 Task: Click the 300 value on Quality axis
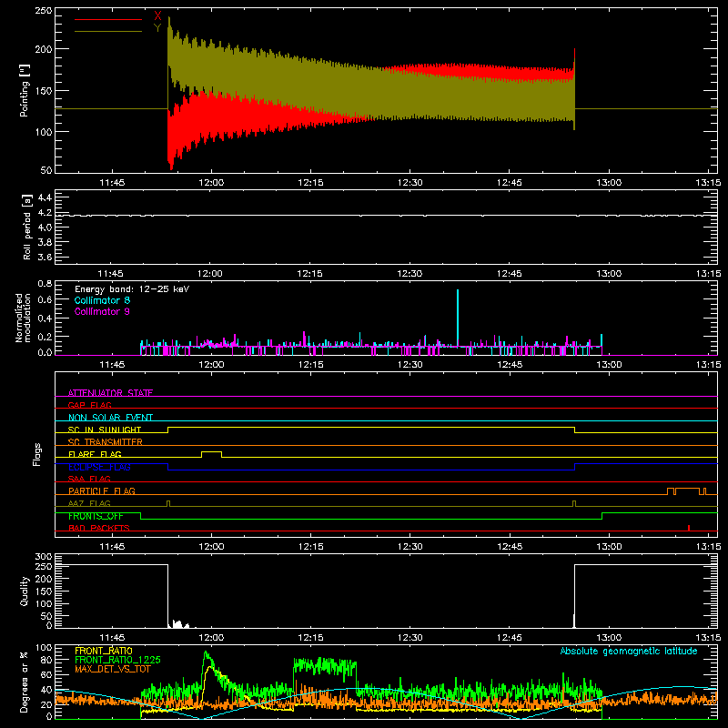(44, 557)
